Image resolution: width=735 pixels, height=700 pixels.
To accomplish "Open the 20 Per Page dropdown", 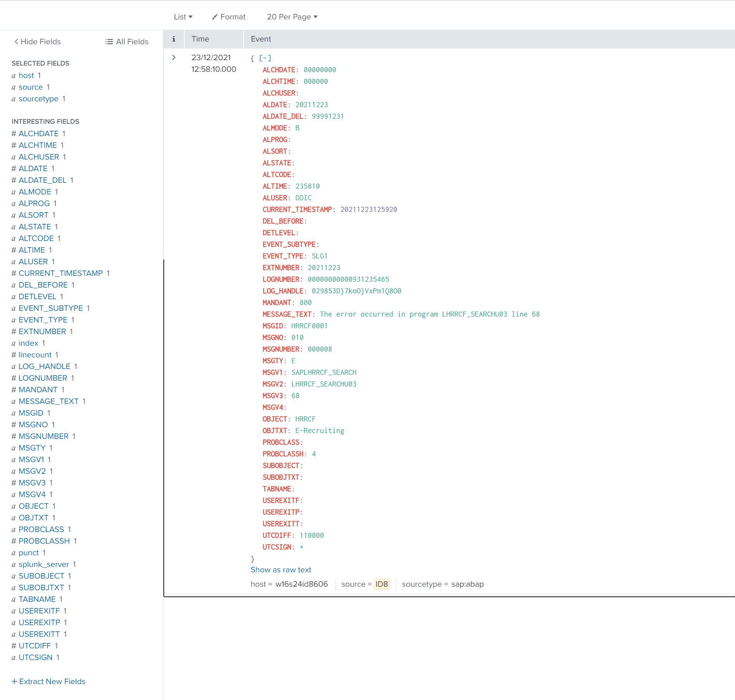I will point(292,17).
